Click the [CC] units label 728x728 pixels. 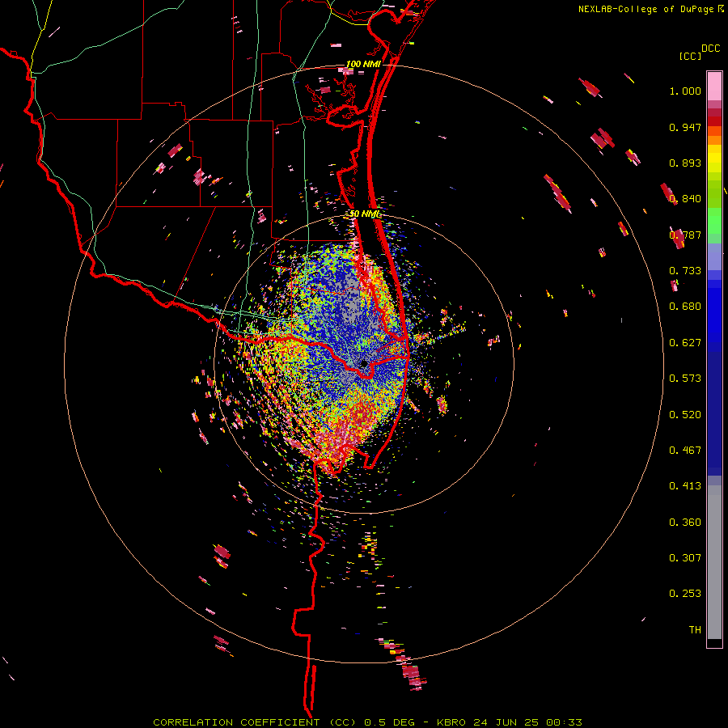click(x=690, y=56)
